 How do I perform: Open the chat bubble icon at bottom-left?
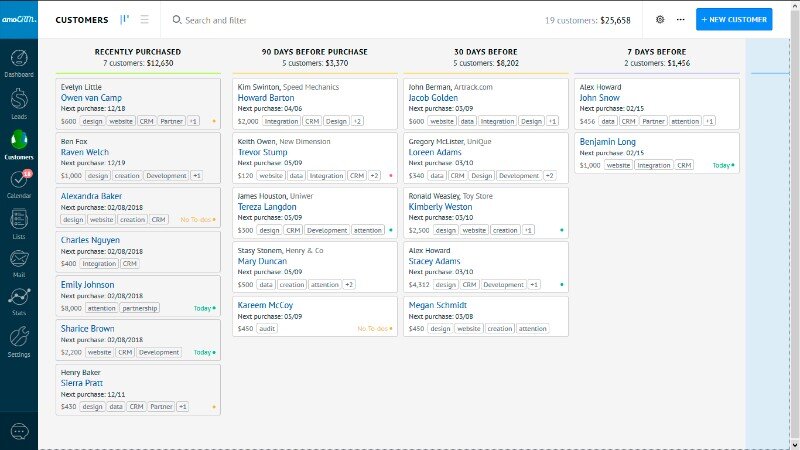[x=19, y=431]
